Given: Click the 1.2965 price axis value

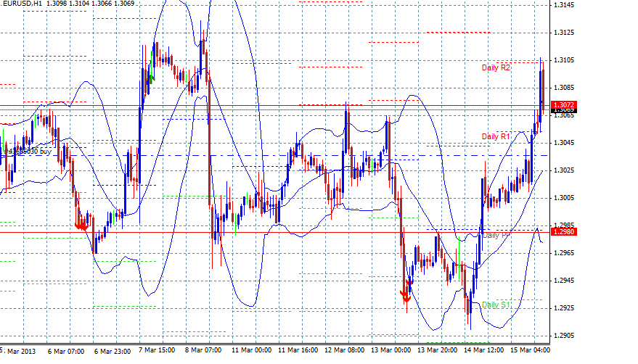Looking at the screenshot, I should (564, 253).
